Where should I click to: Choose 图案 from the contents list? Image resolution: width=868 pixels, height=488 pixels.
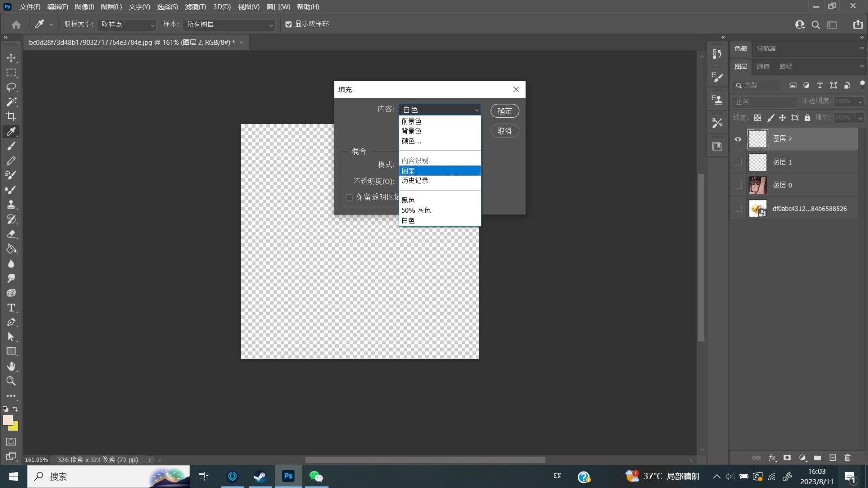coord(440,171)
